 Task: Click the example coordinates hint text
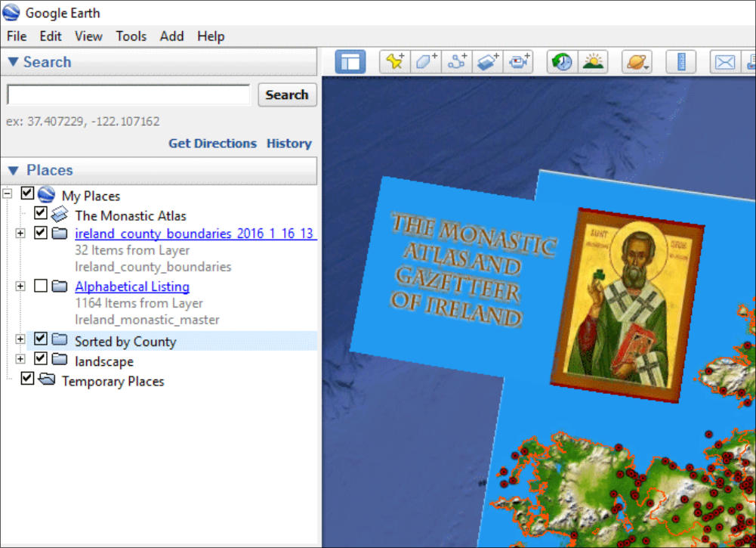click(x=82, y=121)
